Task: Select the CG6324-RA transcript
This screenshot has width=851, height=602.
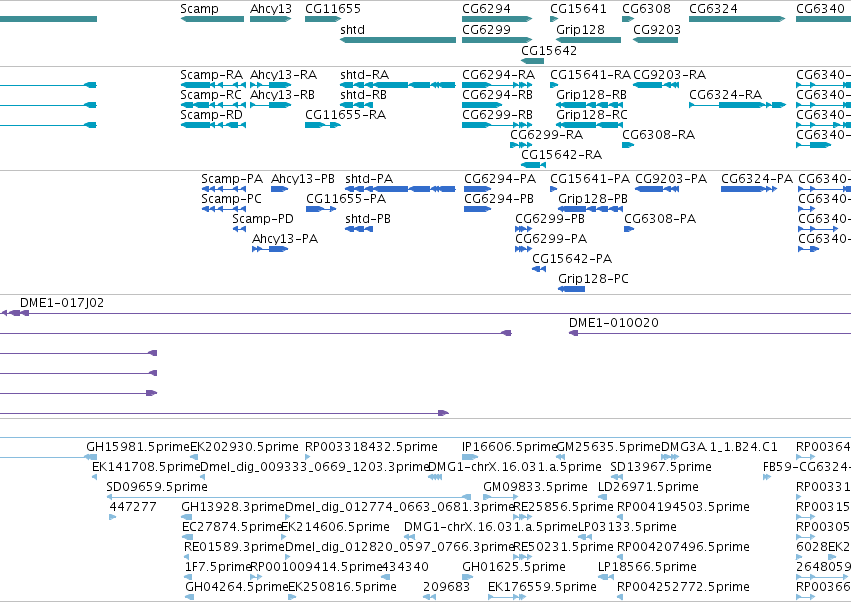Action: pos(738,105)
